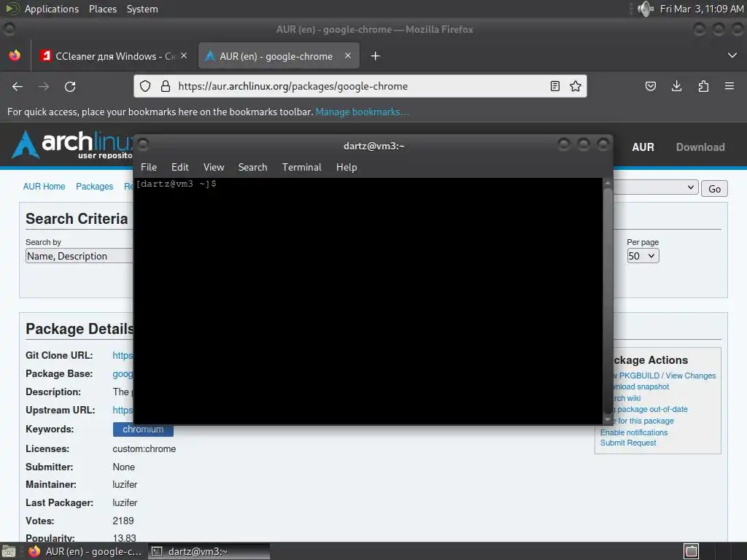This screenshot has height=560, width=747.
Task: Click clock showing Fri Mar 3
Action: point(702,9)
